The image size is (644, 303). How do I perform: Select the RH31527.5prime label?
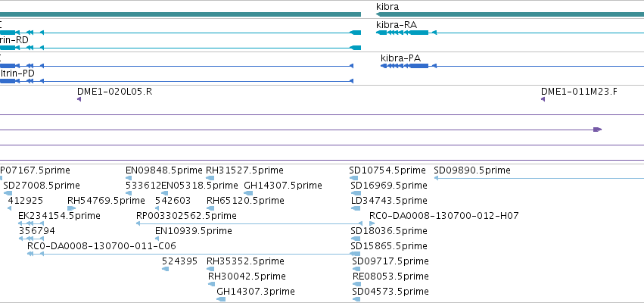coord(244,170)
